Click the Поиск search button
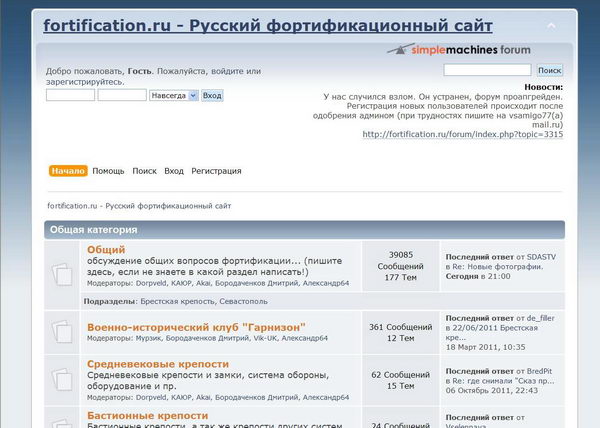600x428 pixels. tap(549, 70)
